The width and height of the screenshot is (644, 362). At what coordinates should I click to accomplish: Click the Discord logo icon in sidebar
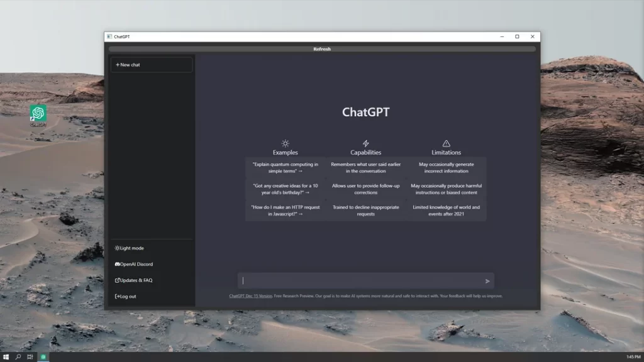click(x=117, y=265)
